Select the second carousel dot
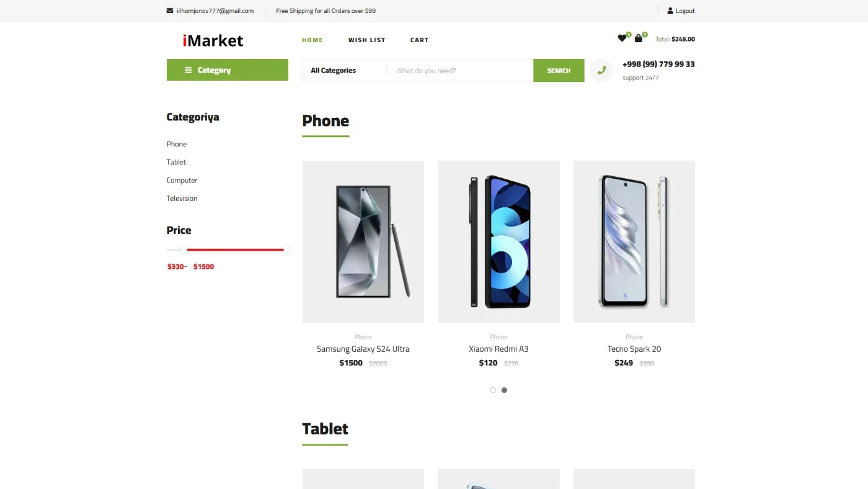Viewport: 868px width, 489px height. click(x=504, y=390)
